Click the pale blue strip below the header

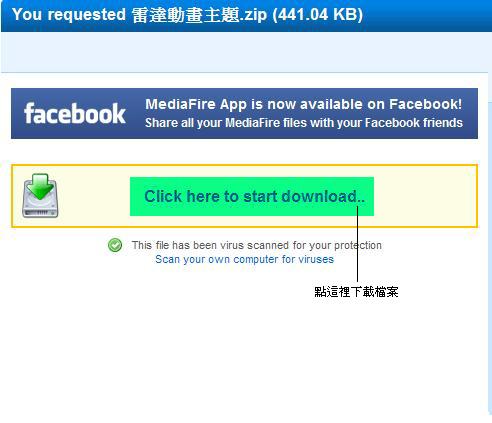(x=243, y=52)
